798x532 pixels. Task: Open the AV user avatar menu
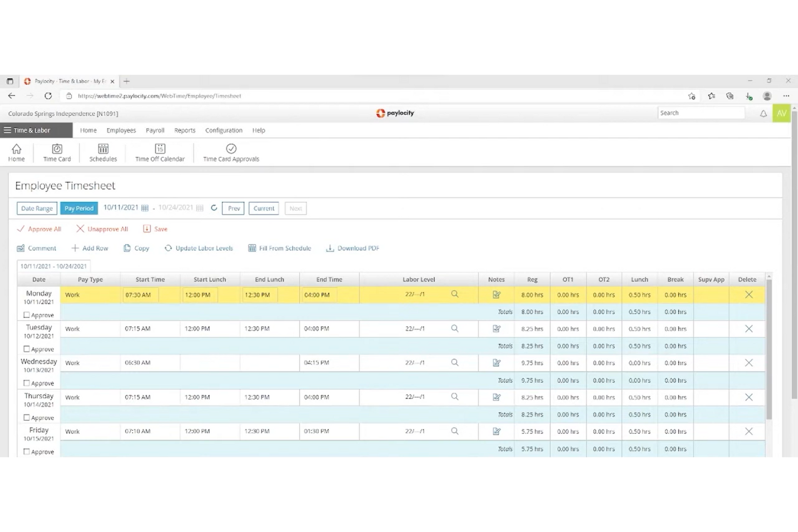(x=781, y=113)
